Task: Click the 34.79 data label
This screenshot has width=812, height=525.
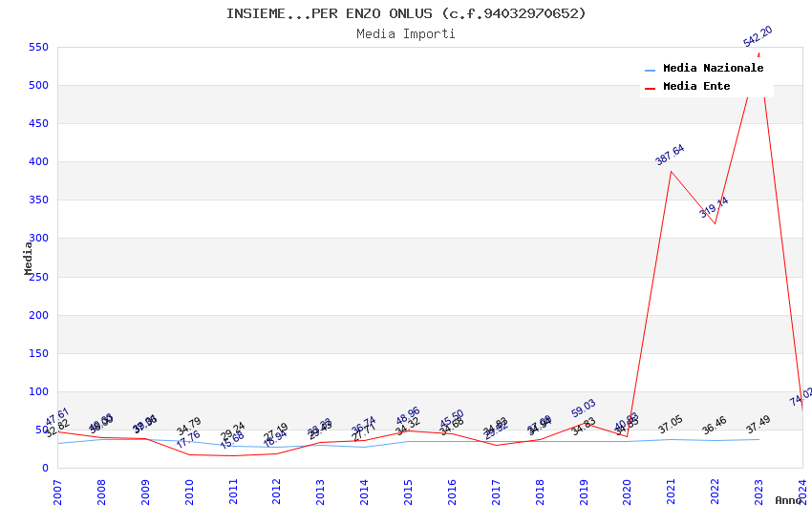Action: tap(188, 427)
